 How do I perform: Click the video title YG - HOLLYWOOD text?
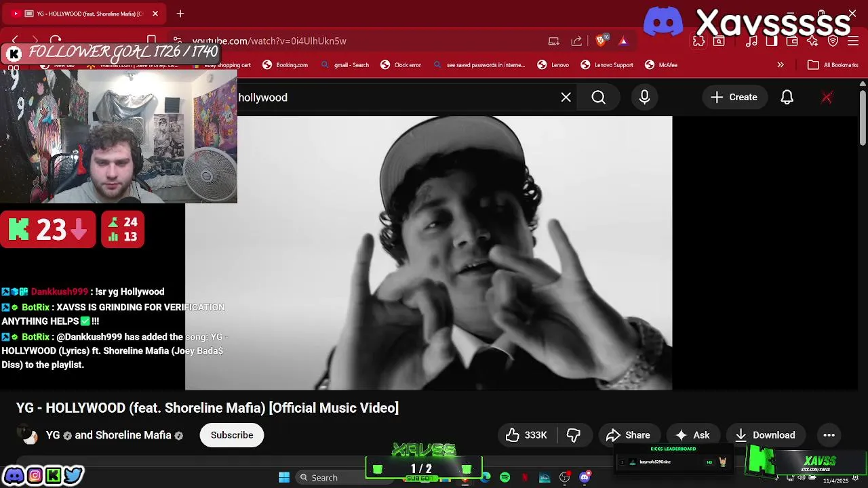click(208, 407)
